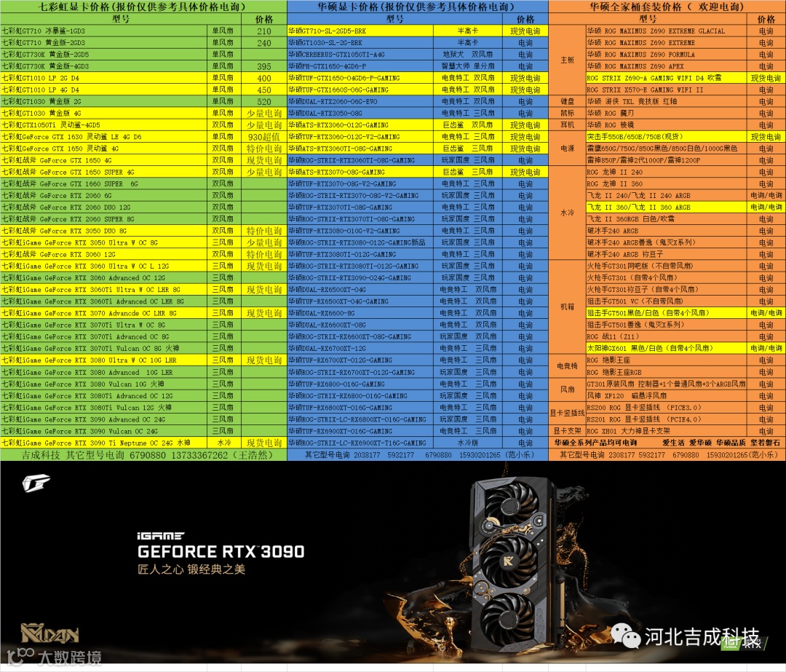
Task: Click 华硕DUAL-RX6600-8G model cell
Action: (360, 313)
